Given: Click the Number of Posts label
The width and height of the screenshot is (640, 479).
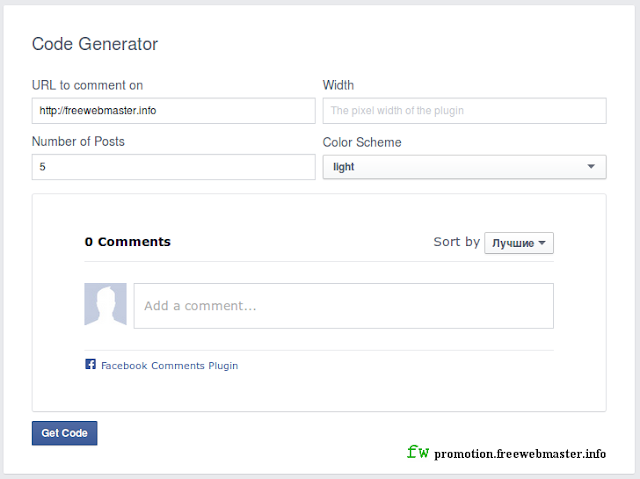Looking at the screenshot, I should point(78,142).
